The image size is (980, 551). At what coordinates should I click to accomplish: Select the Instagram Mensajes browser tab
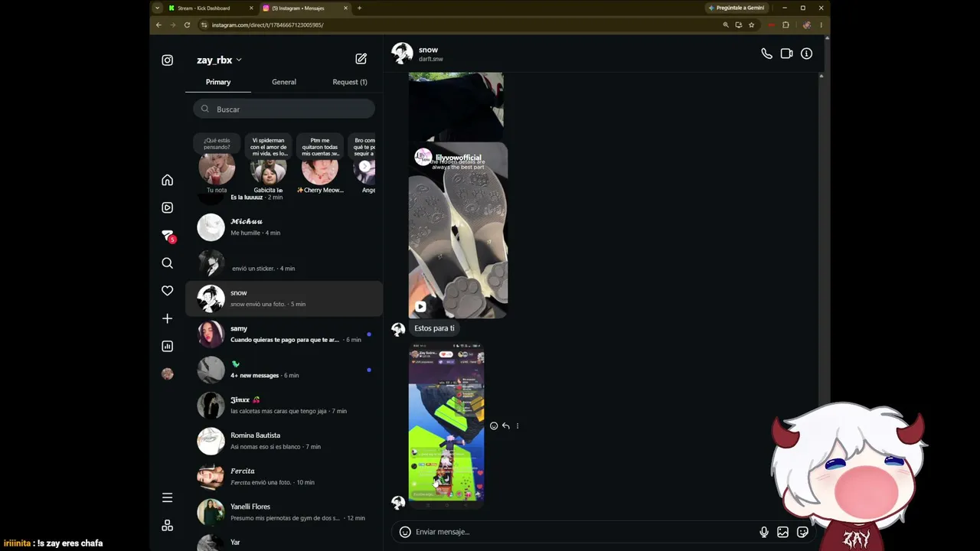(x=305, y=8)
